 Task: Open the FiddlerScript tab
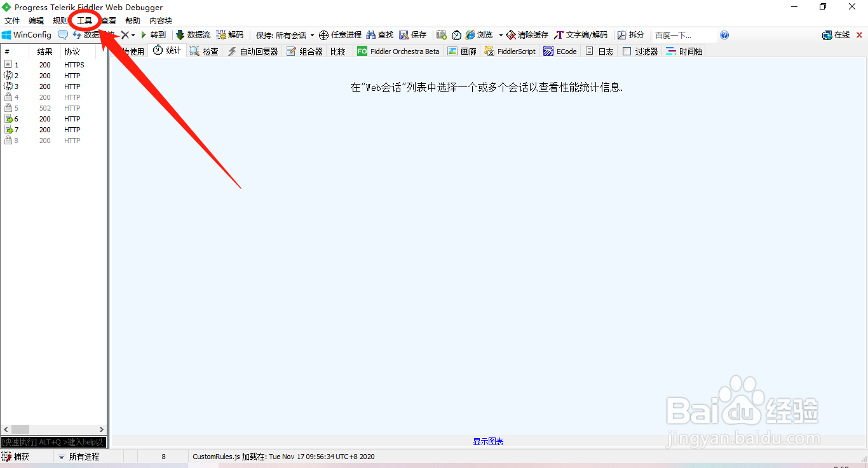point(510,52)
